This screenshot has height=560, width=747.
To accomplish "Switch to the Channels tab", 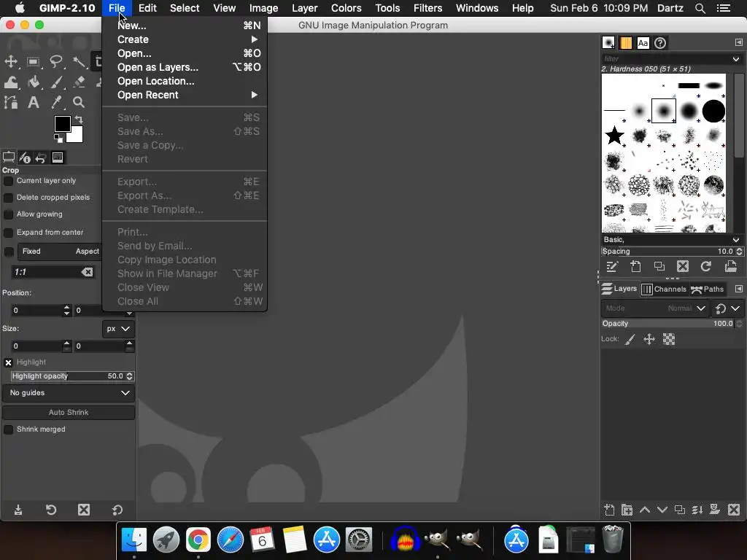I will point(664,289).
